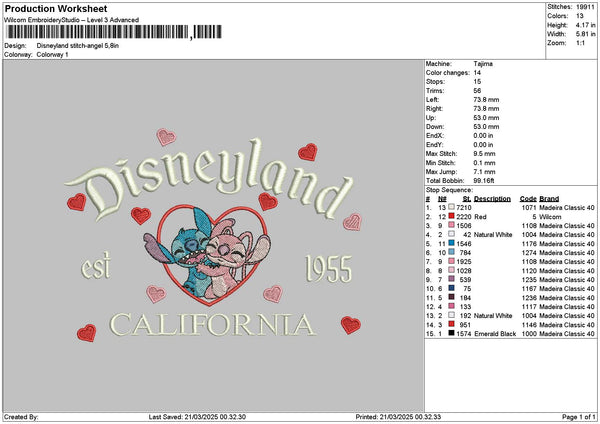
Task: Select the embroidered 'est' text in the design
Action: (96, 265)
